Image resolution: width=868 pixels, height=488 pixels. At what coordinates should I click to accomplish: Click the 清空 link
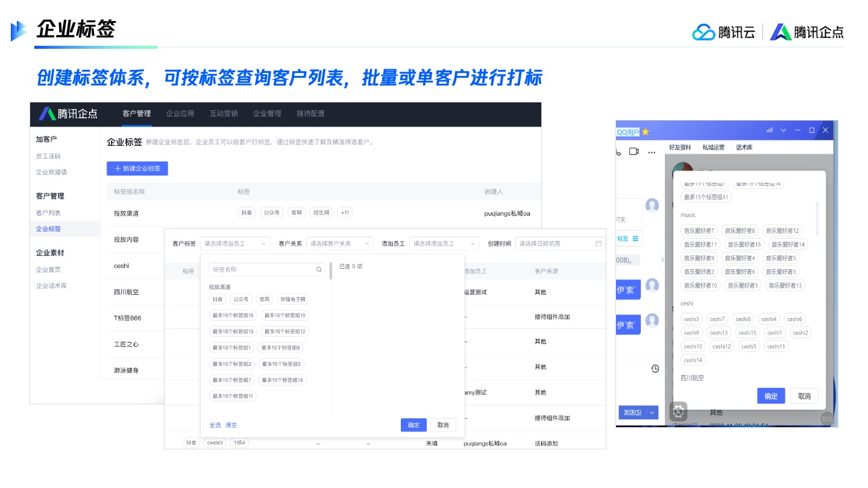tap(231, 425)
